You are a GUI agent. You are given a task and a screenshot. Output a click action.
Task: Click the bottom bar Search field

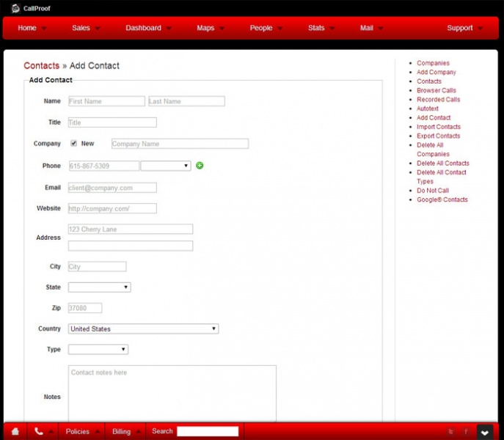pyautogui.click(x=208, y=431)
